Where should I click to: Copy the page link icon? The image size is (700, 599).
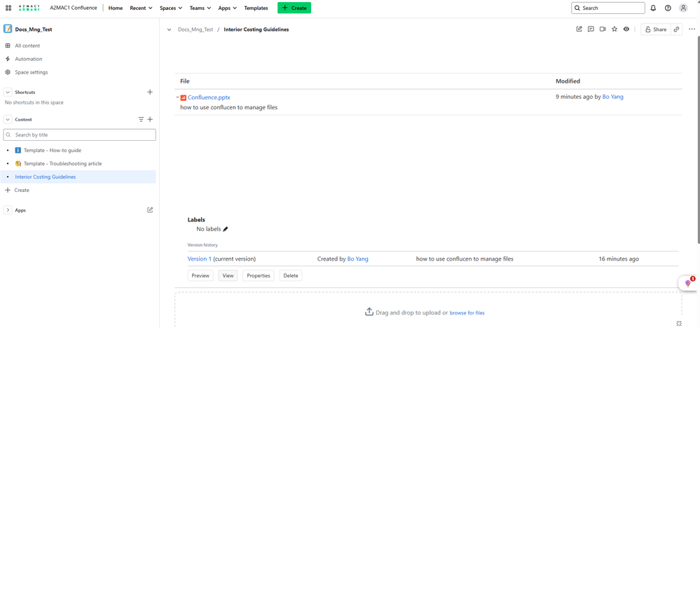click(x=676, y=29)
